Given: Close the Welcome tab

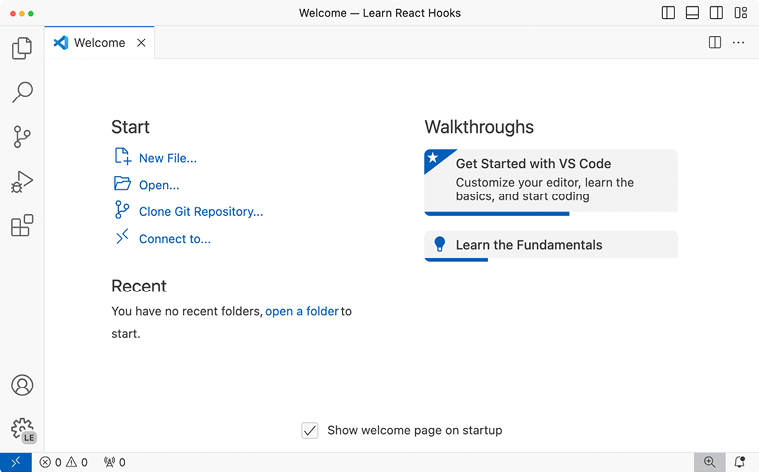Looking at the screenshot, I should pos(141,43).
